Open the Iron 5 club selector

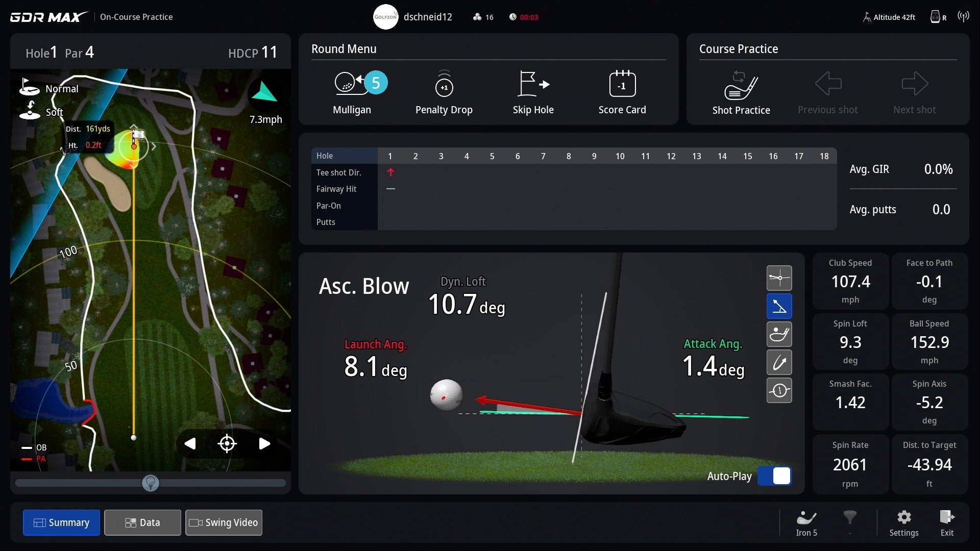[x=805, y=522]
